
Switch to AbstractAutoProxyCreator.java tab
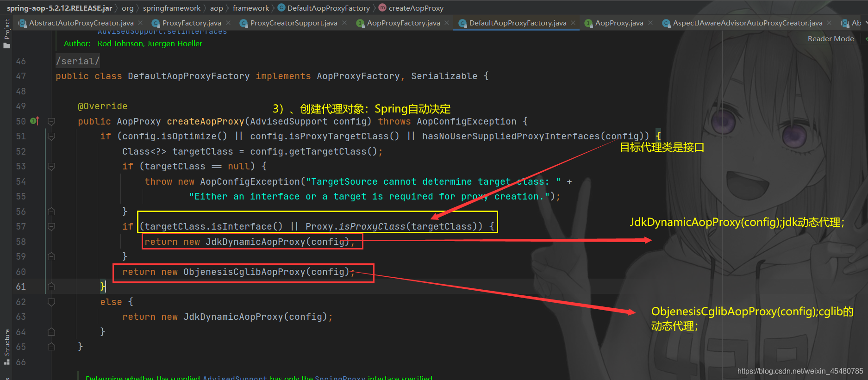pyautogui.click(x=81, y=23)
